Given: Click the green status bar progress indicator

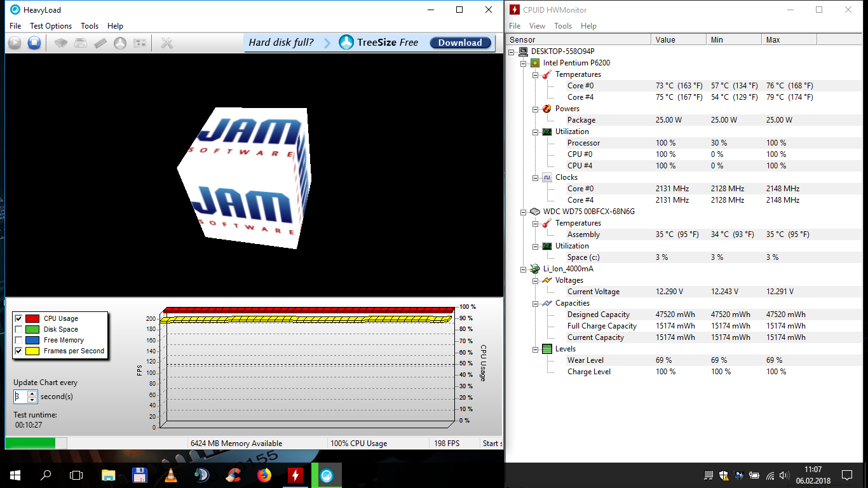Looking at the screenshot, I should [x=31, y=443].
